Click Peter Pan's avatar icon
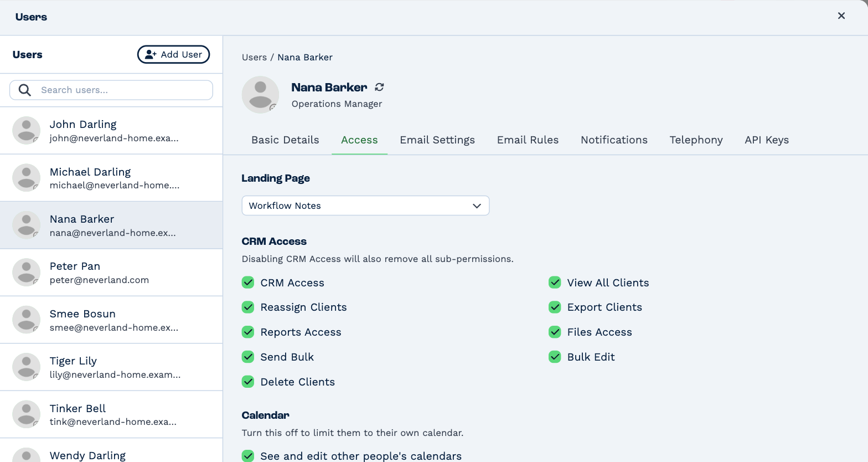Screen dimensions: 868x462 (x=27, y=272)
